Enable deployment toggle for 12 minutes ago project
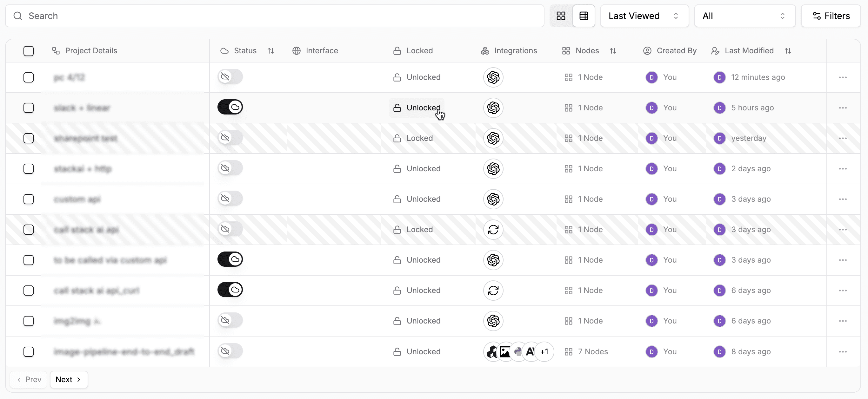 (x=230, y=77)
